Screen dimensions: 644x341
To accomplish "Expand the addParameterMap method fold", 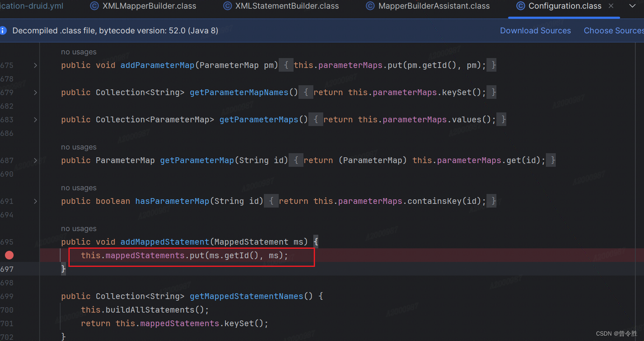I will pyautogui.click(x=35, y=65).
